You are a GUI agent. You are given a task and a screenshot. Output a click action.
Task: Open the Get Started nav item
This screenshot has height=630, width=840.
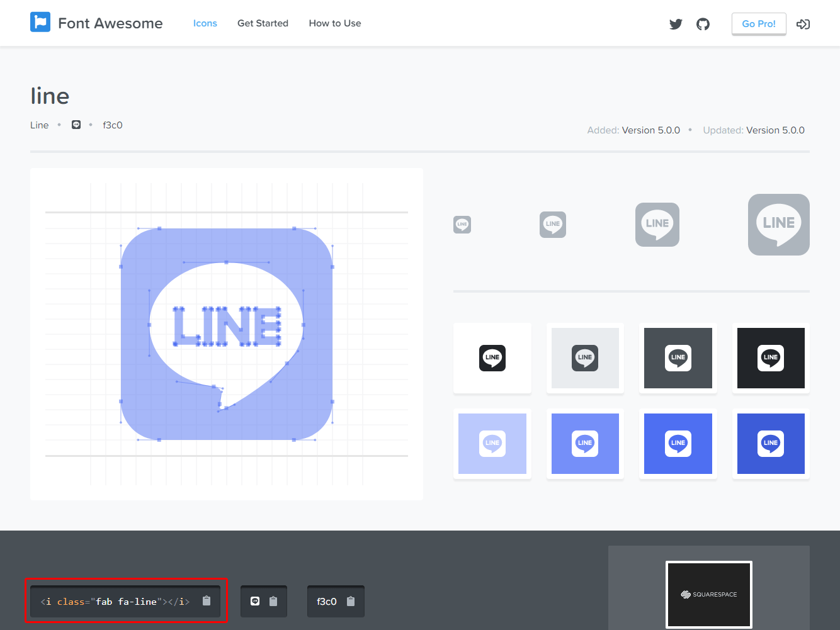[x=263, y=23]
